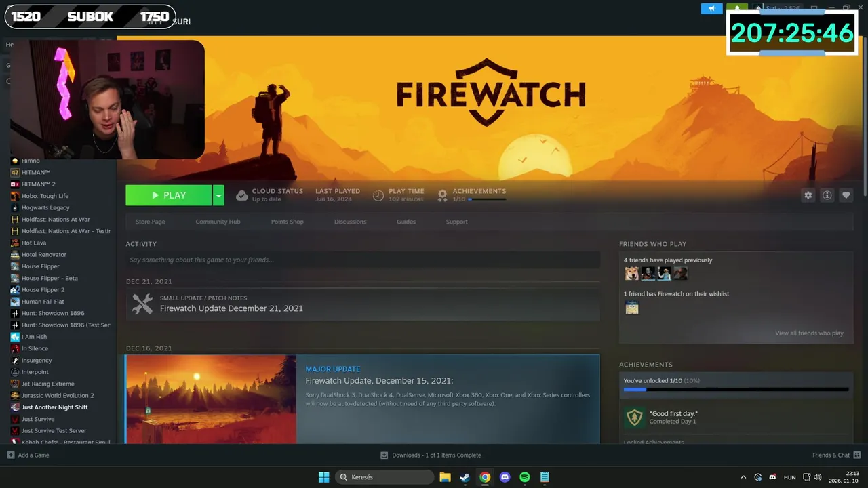Click the wrench patch notes icon
Viewport: 868px width, 488px height.
point(142,304)
